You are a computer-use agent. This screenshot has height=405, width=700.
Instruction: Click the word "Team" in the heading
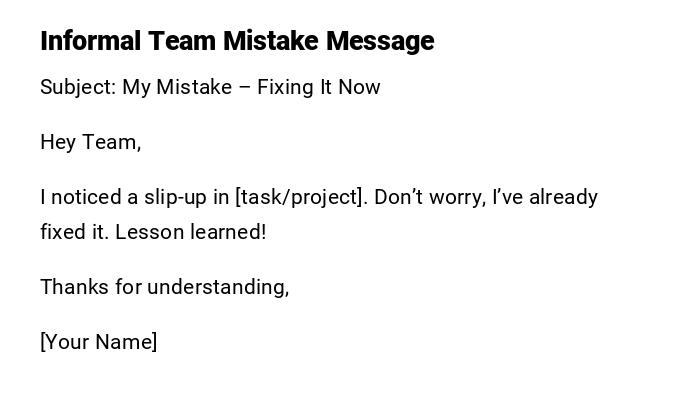[182, 41]
